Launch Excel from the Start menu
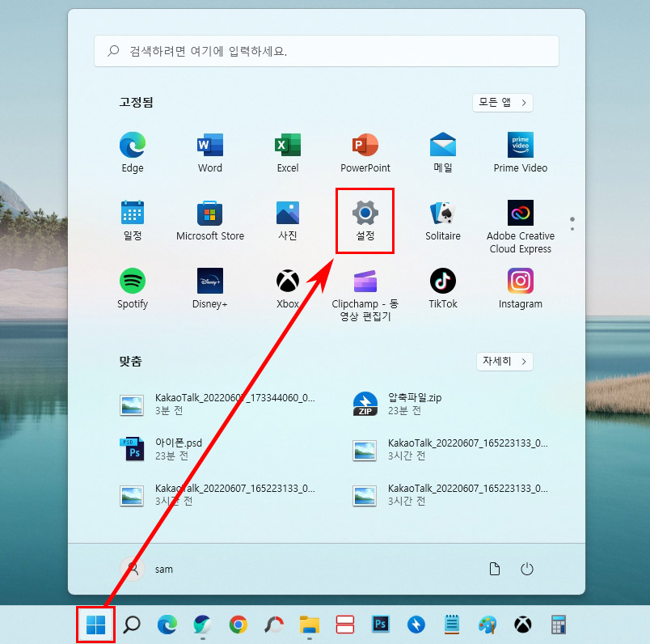The width and height of the screenshot is (650, 644). [x=287, y=148]
